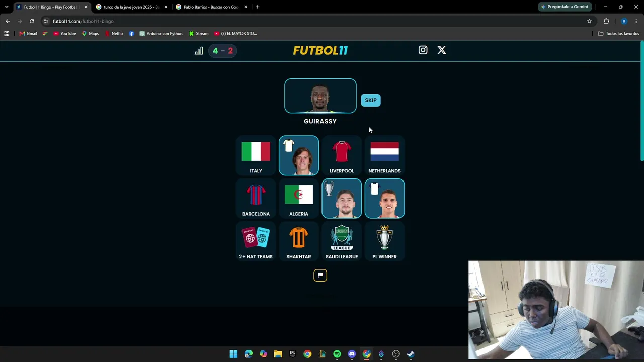Open Spotify from the taskbar
Screen dimensions: 644x362
click(337, 354)
